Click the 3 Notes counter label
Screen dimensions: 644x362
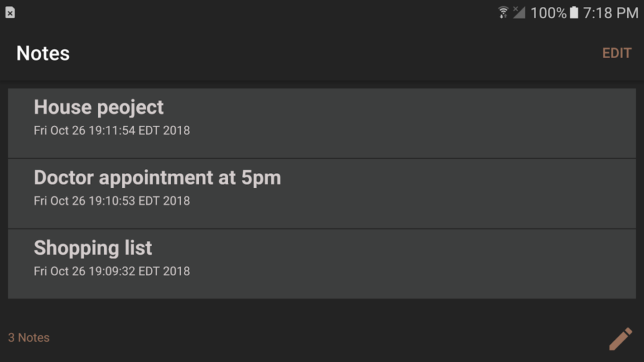[29, 338]
